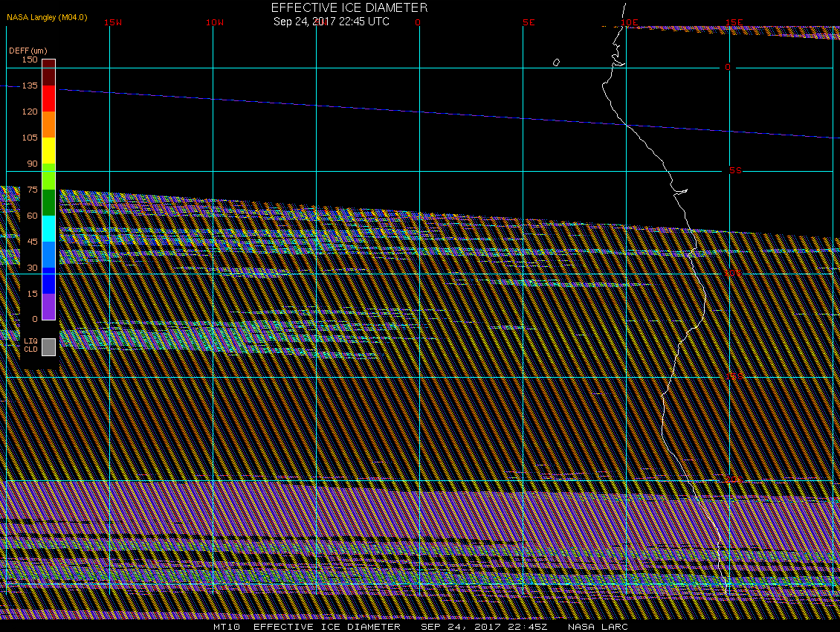840x632 pixels.
Task: Select "SEP 24, 2017 22:45Z" in bottom caption
Action: point(484,627)
